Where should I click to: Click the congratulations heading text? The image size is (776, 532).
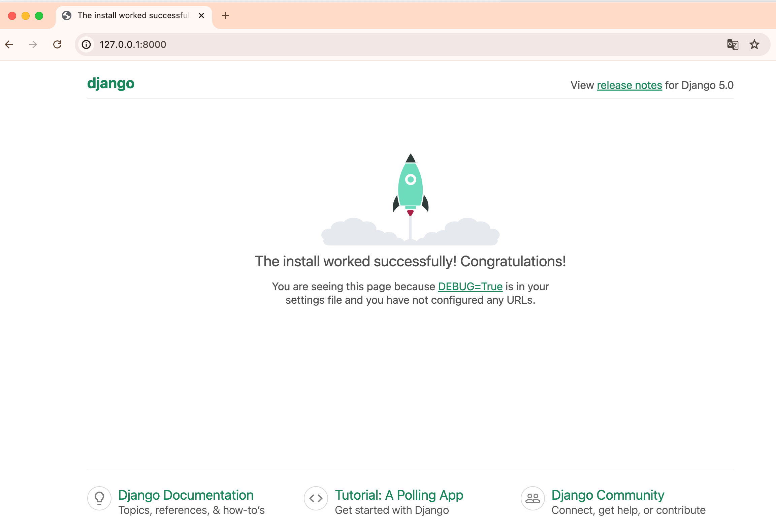point(410,262)
